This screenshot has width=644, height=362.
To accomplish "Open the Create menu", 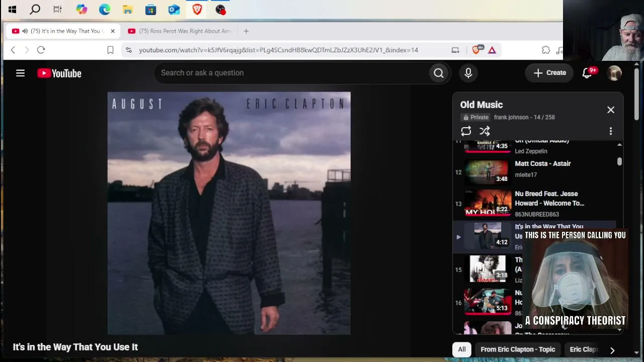I will [x=549, y=73].
